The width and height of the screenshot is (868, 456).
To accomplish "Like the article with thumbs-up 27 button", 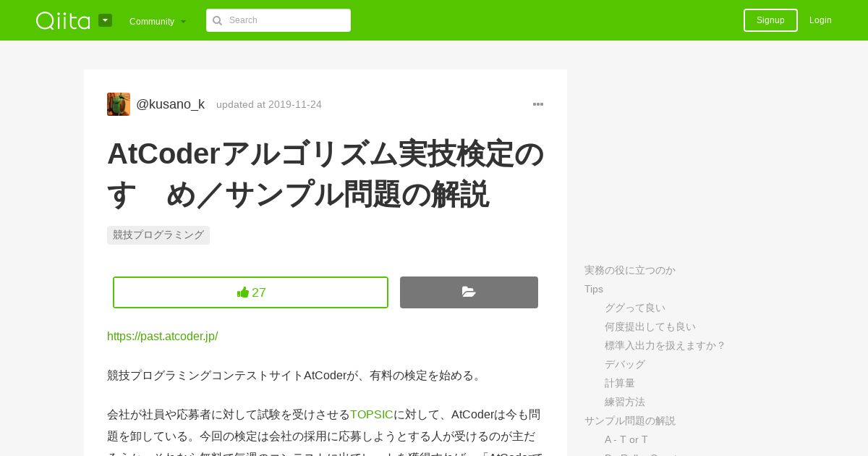I will tap(250, 292).
